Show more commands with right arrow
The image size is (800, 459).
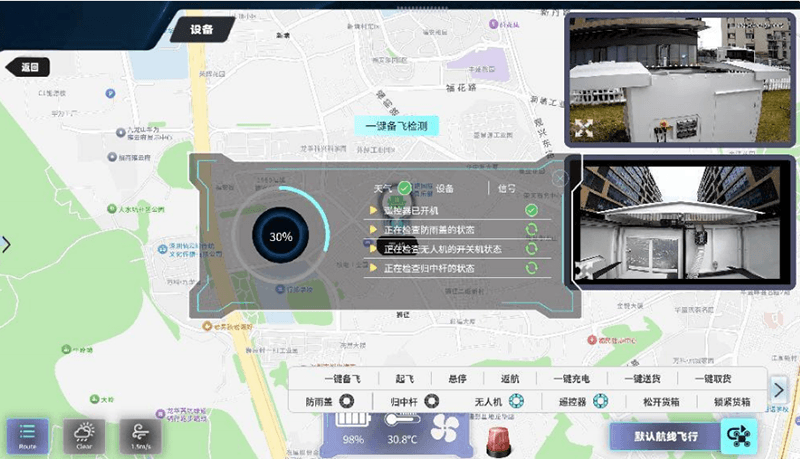(779, 390)
